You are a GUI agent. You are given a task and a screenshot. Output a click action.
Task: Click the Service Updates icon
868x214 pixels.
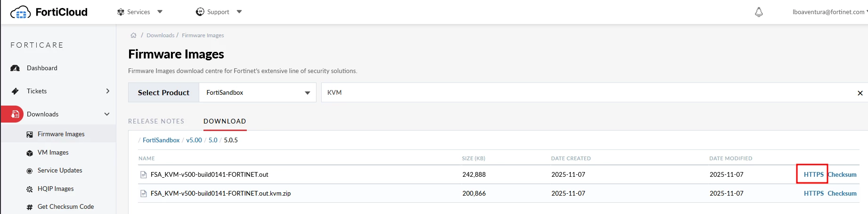pyautogui.click(x=30, y=171)
